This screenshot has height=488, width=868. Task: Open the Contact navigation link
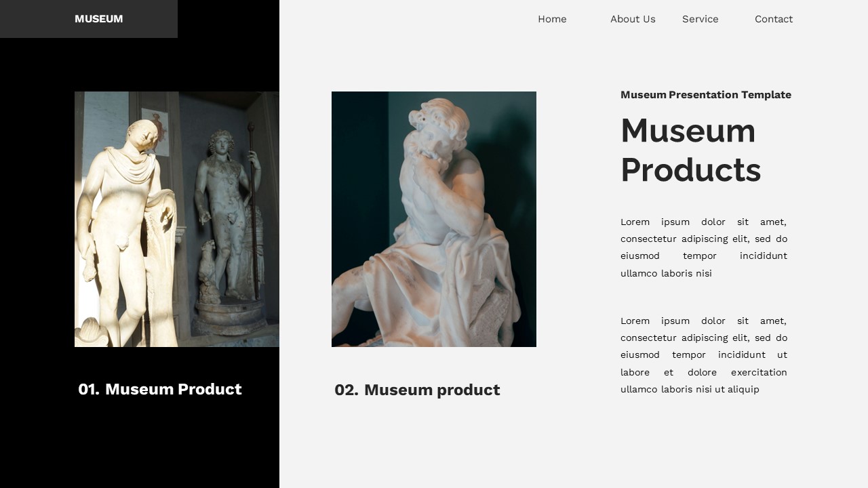coord(773,19)
